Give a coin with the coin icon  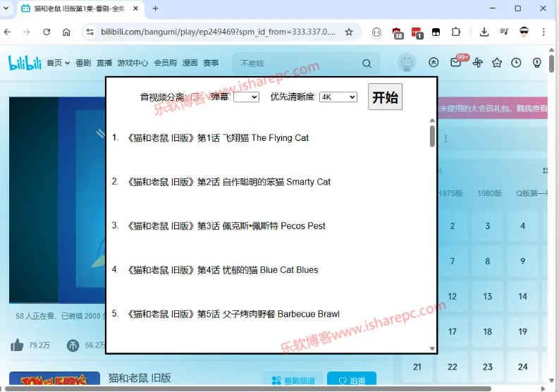pos(73,345)
